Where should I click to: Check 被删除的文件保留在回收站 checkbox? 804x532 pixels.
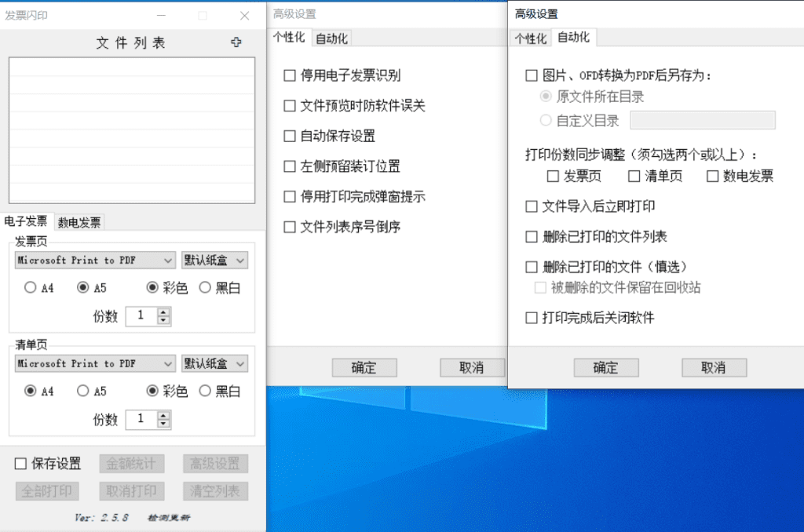540,287
